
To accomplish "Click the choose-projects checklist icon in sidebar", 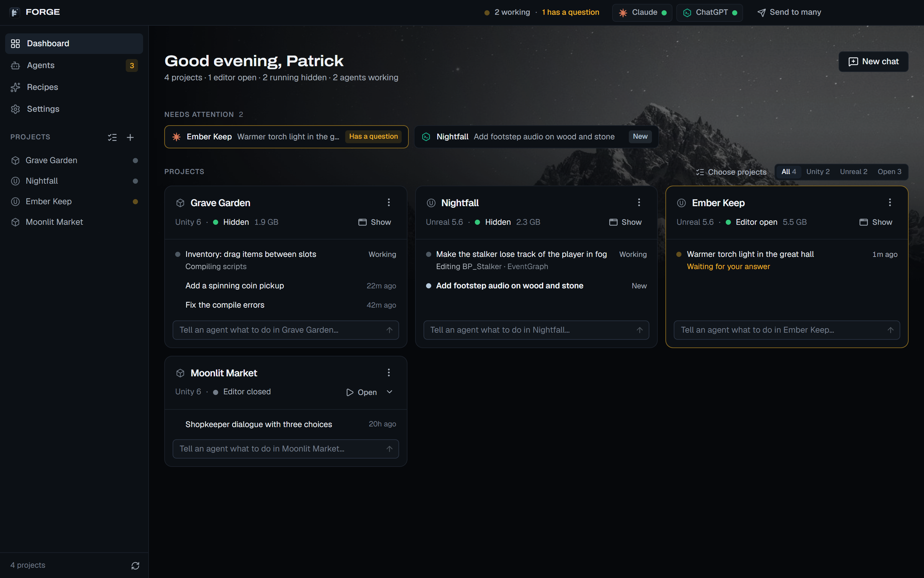I will [112, 137].
